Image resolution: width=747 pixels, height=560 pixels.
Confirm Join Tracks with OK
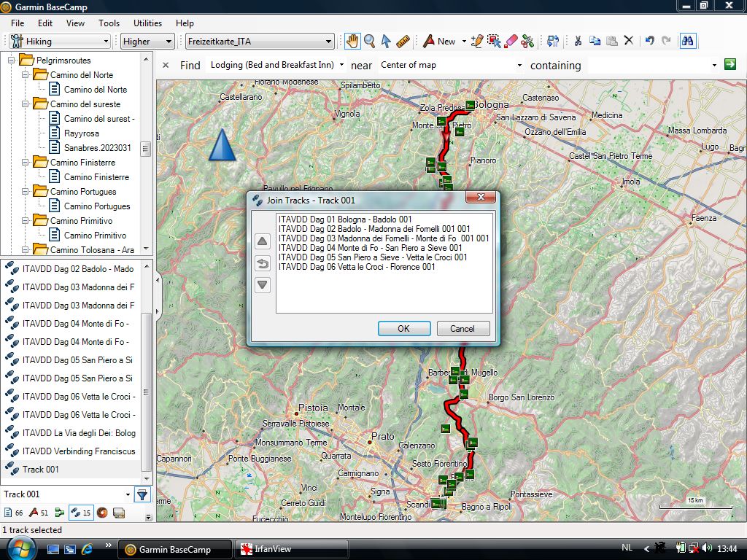[x=403, y=329]
